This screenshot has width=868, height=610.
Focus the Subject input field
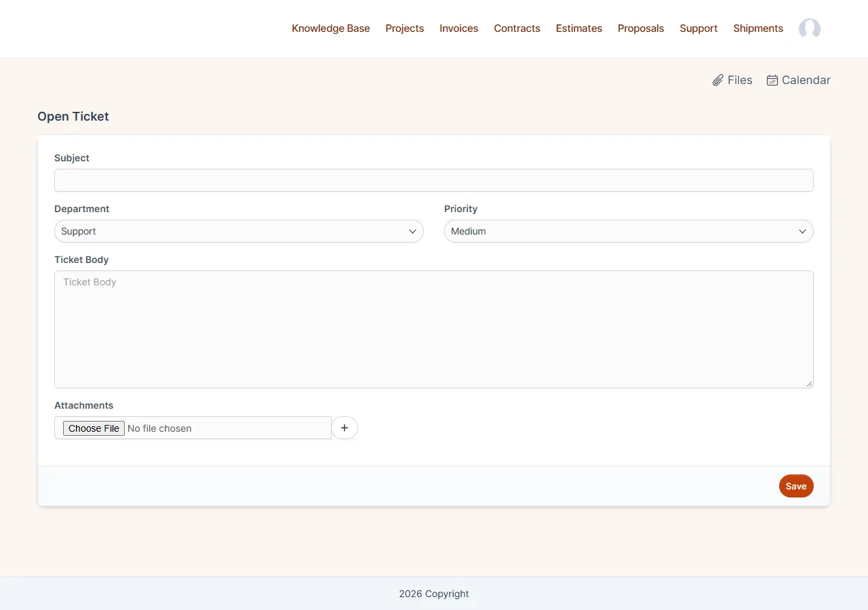pyautogui.click(x=434, y=180)
